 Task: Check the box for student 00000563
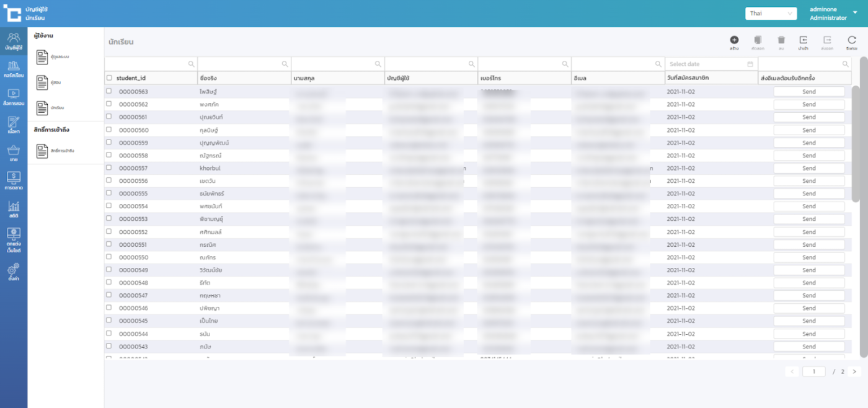point(109,91)
